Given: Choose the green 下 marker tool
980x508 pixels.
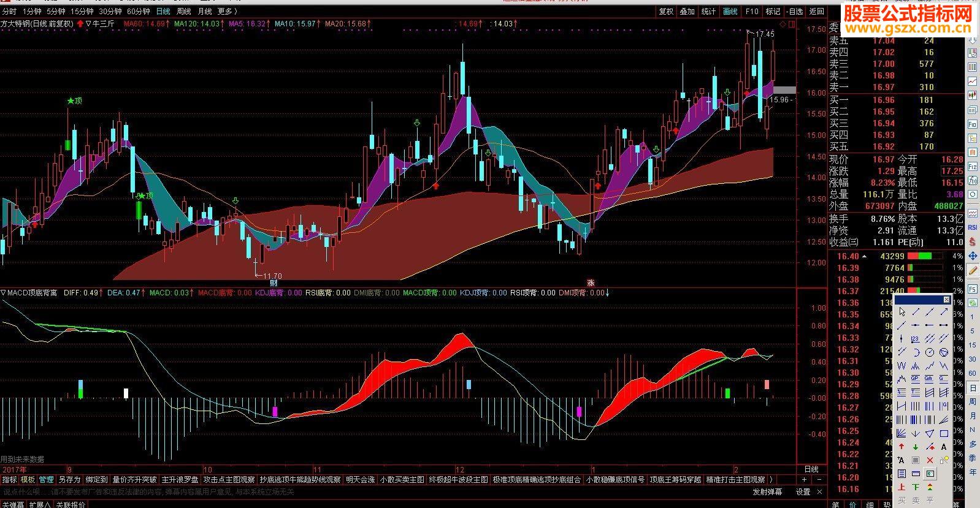Looking at the screenshot, I should tap(915, 487).
